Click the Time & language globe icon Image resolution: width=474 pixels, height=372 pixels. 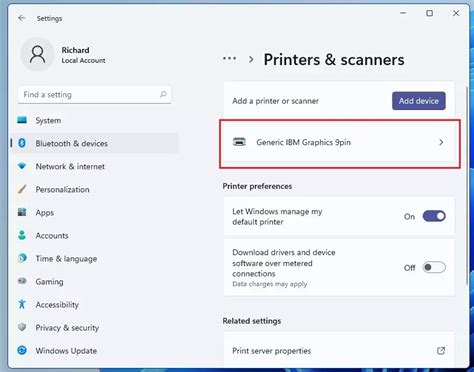[x=22, y=258]
